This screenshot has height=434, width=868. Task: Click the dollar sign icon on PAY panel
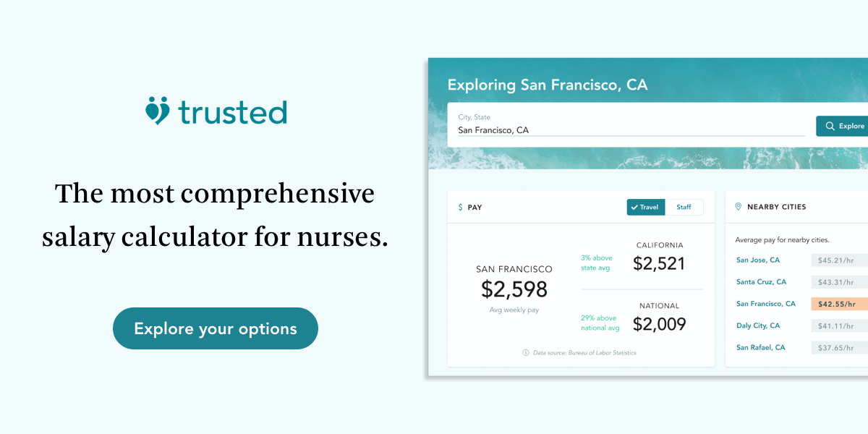[459, 207]
